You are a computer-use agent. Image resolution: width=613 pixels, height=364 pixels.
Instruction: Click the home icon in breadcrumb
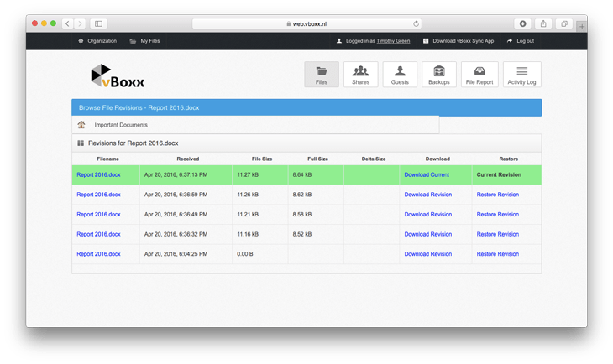click(81, 125)
